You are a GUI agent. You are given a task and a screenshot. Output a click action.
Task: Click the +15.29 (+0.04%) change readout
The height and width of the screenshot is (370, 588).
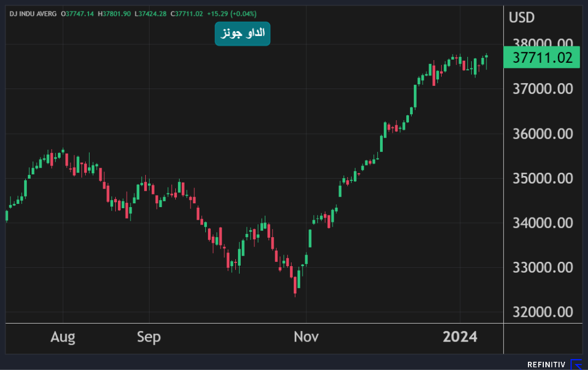[231, 13]
